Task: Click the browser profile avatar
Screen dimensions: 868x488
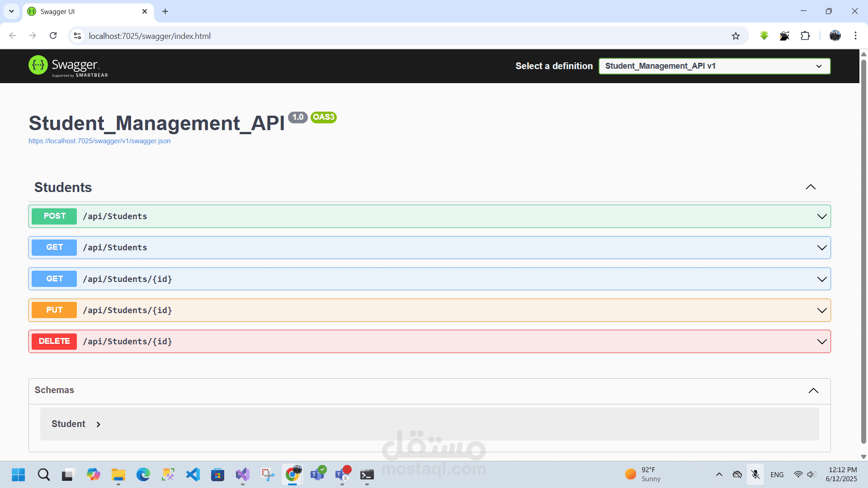Action: (835, 36)
